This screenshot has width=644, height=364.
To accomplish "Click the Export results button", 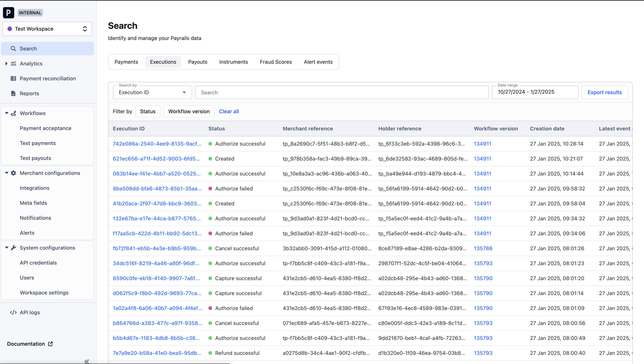I will click(605, 92).
